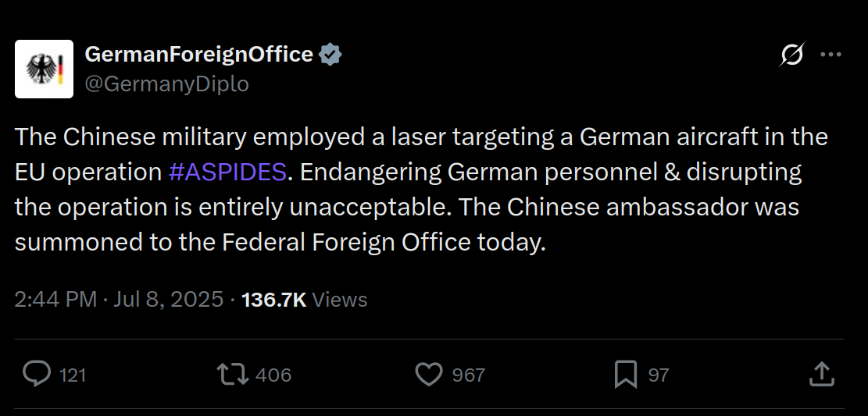Visit the @GermanyDiplo handle
The width and height of the screenshot is (868, 416).
click(x=166, y=84)
